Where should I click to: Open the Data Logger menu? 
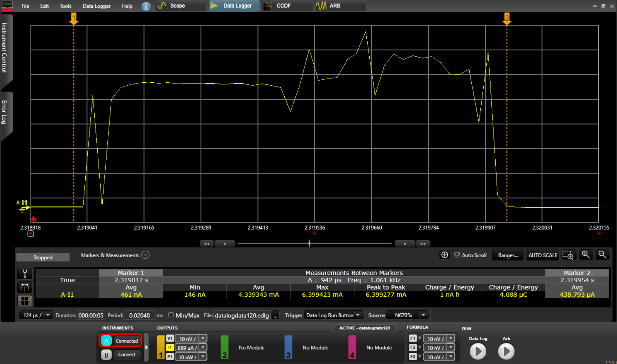tap(97, 6)
